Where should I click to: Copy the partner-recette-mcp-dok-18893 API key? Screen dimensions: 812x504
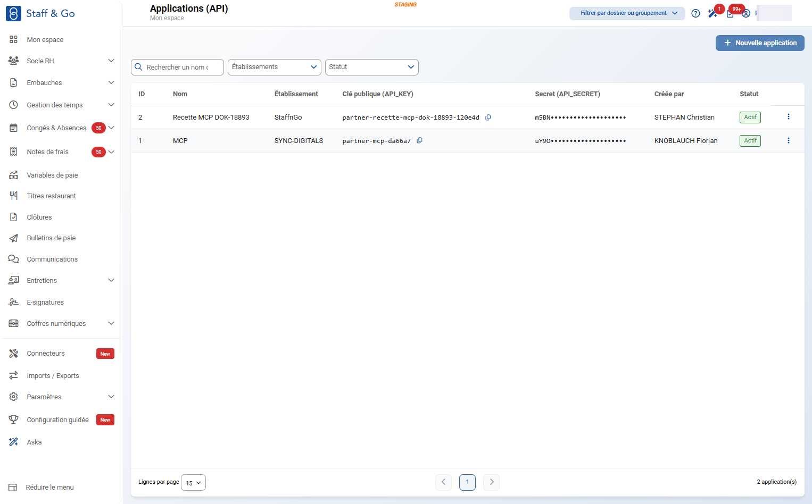(x=488, y=117)
